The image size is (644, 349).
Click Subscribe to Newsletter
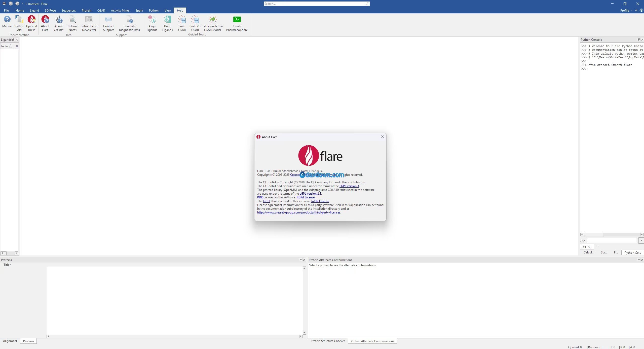coord(89,23)
